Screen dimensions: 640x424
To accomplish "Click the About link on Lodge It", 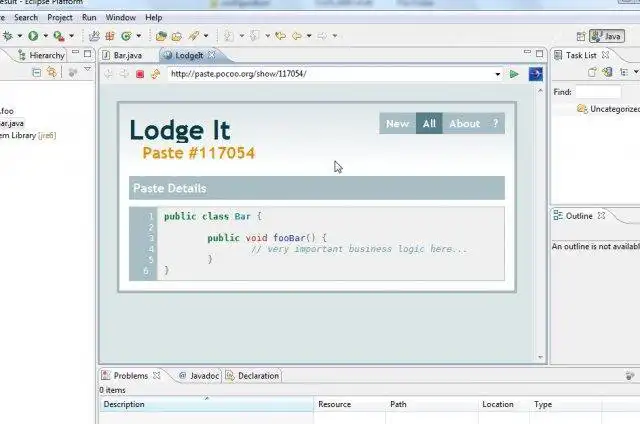I will coord(464,124).
